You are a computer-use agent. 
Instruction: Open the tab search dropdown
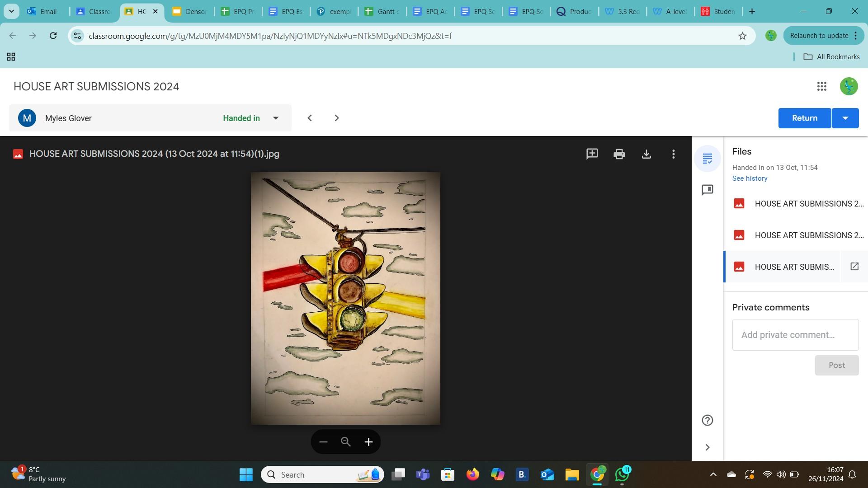click(x=11, y=11)
